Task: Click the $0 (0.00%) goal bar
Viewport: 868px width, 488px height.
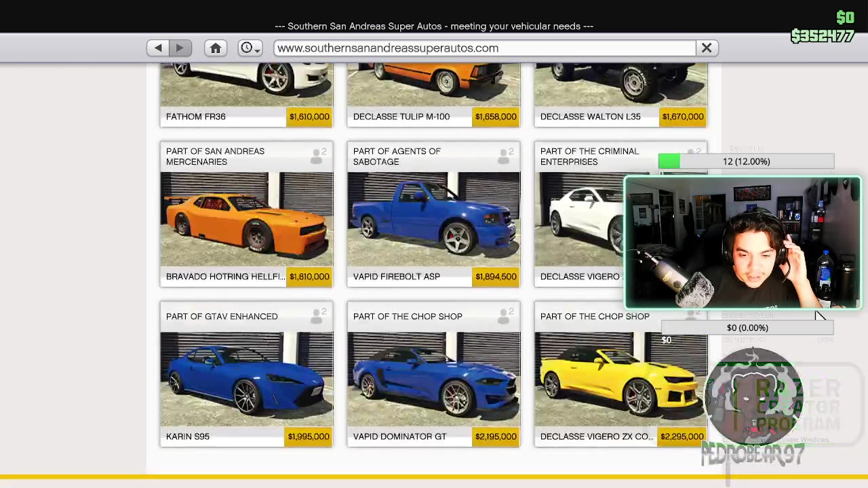Action: tap(747, 328)
